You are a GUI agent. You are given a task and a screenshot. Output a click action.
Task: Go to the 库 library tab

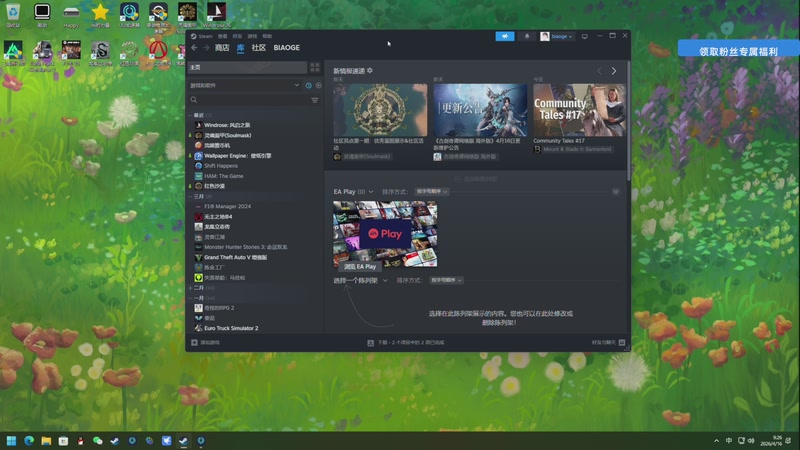click(240, 47)
